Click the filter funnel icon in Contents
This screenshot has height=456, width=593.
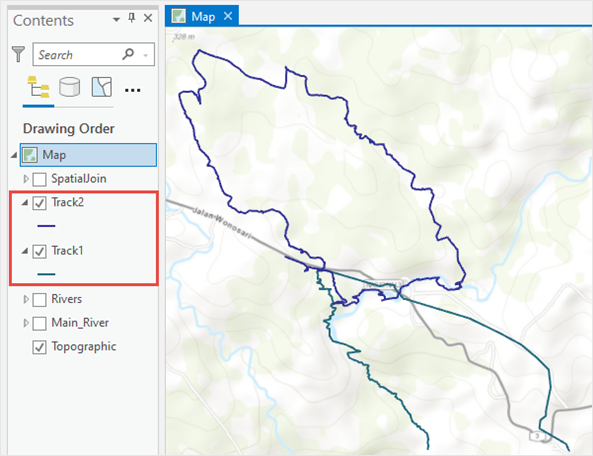[x=18, y=54]
